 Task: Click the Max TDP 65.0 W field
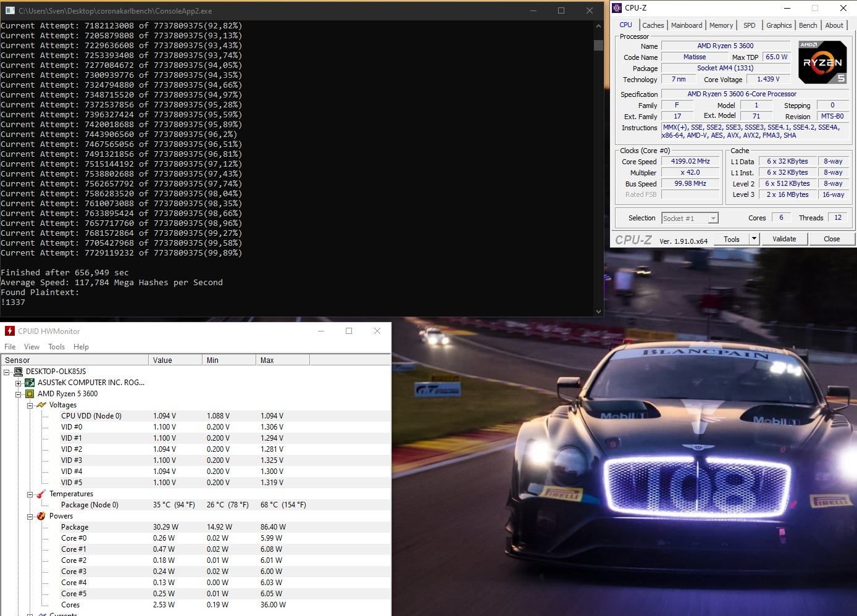tap(776, 57)
